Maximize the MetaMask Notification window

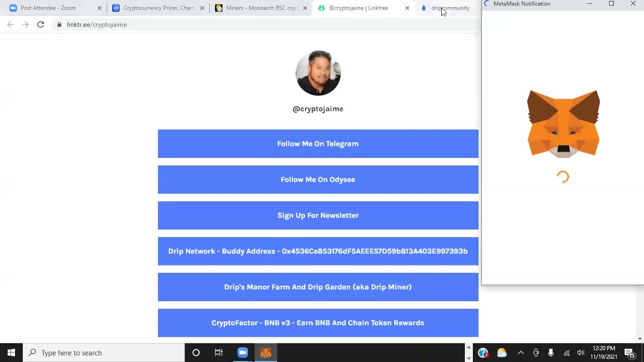[x=611, y=4]
